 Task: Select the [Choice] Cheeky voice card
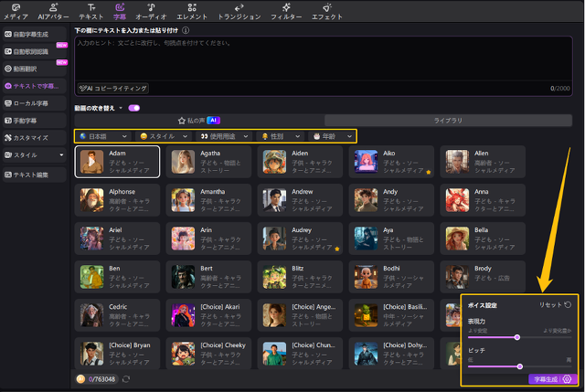(x=208, y=354)
